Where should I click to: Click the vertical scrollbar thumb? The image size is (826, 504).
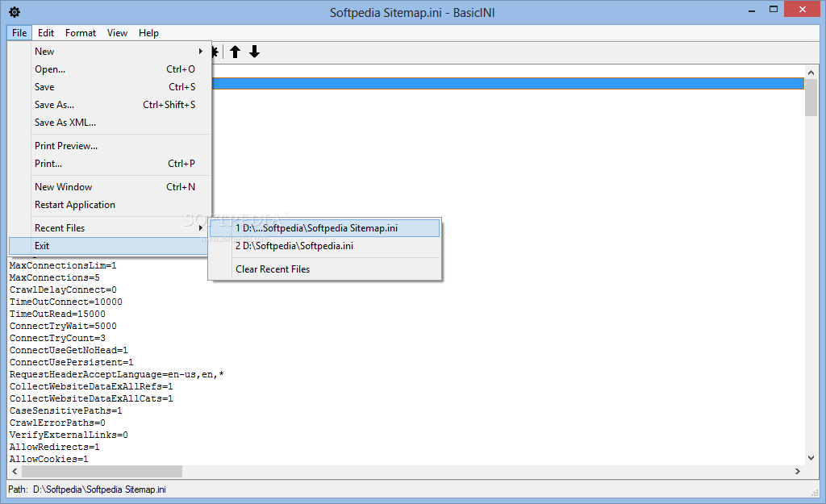(811, 98)
